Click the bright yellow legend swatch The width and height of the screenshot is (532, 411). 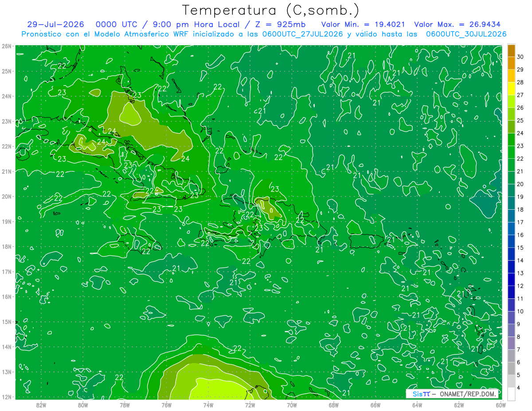pyautogui.click(x=511, y=89)
